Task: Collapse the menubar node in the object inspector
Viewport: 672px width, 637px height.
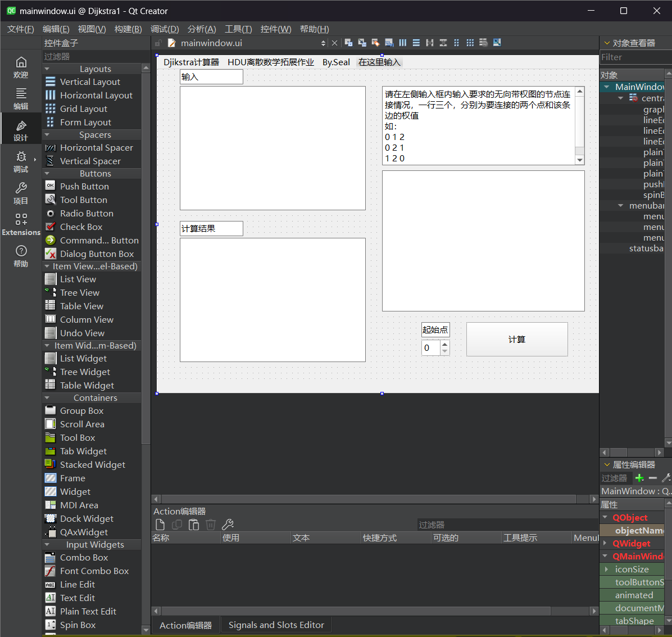Action: click(x=620, y=205)
